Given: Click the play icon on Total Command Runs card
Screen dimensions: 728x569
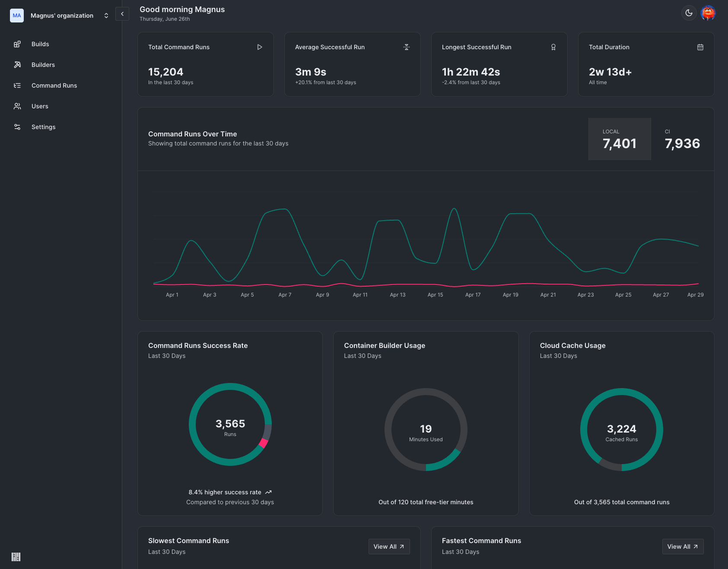Looking at the screenshot, I should tap(260, 47).
